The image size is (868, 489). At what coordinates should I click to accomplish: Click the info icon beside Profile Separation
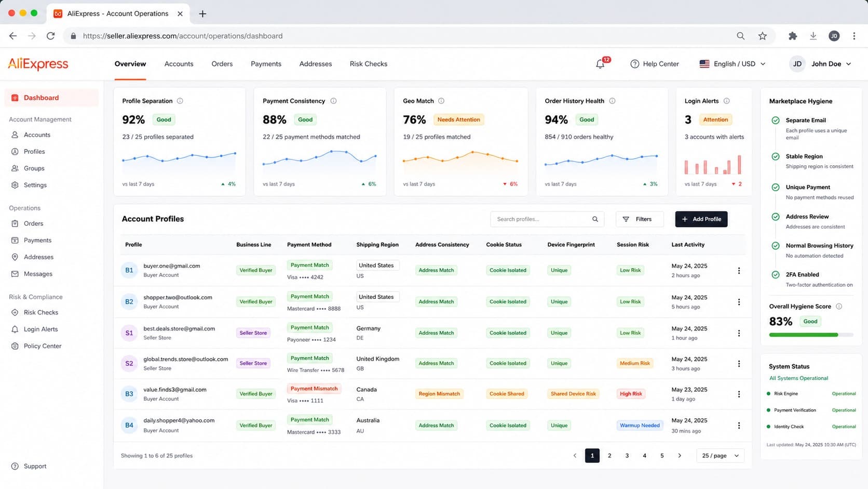[180, 101]
